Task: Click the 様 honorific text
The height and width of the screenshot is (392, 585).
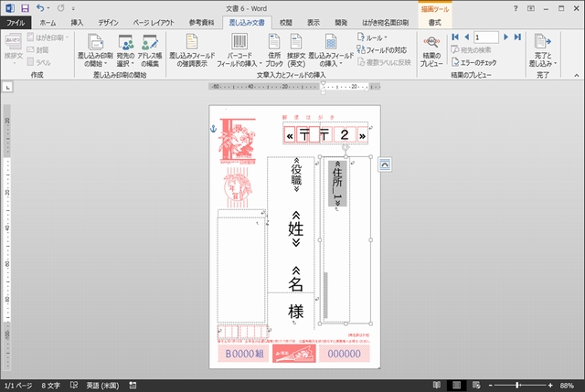Action: point(296,311)
